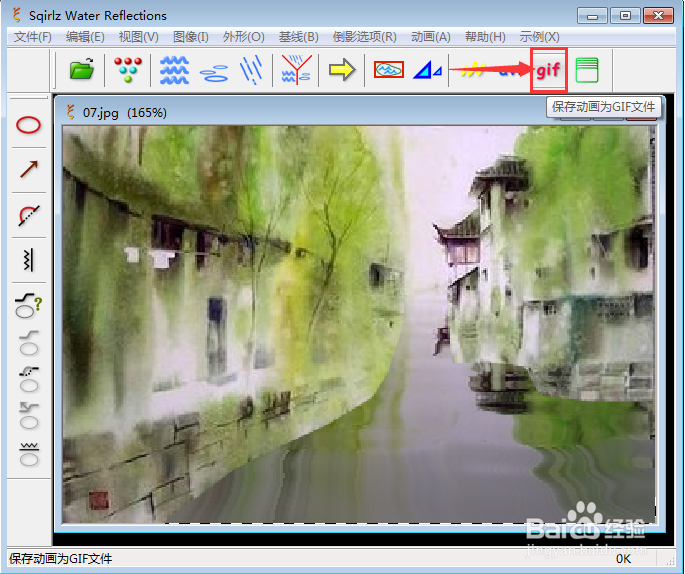685x574 pixels.
Task: Click the grayed dotted-curve ellipse sidebar icon
Action: point(29,379)
